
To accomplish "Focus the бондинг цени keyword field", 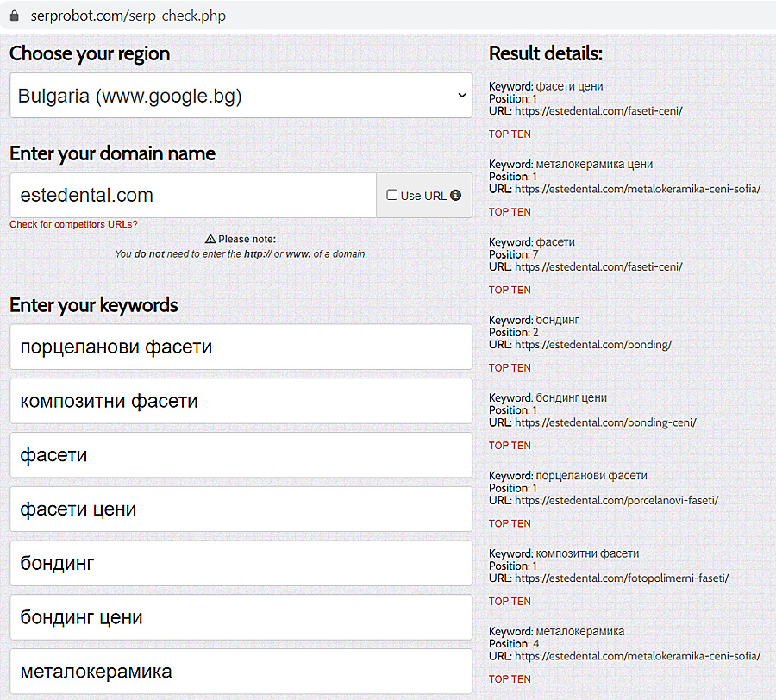I will (241, 617).
